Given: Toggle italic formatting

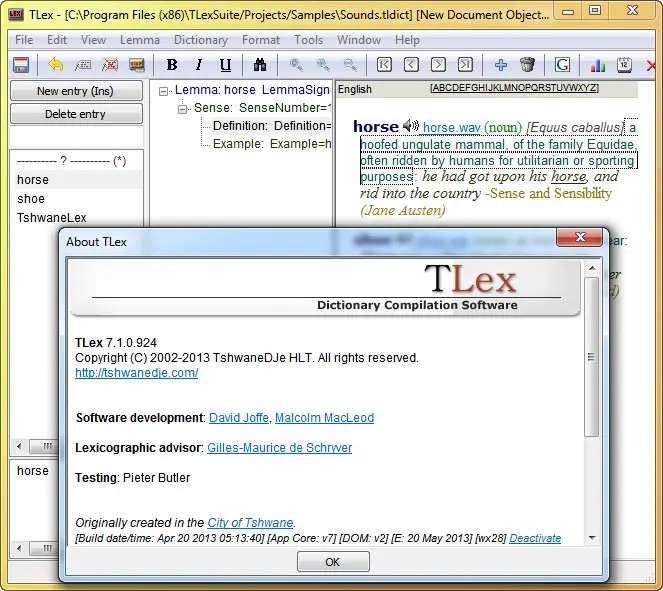Looking at the screenshot, I should (198, 65).
